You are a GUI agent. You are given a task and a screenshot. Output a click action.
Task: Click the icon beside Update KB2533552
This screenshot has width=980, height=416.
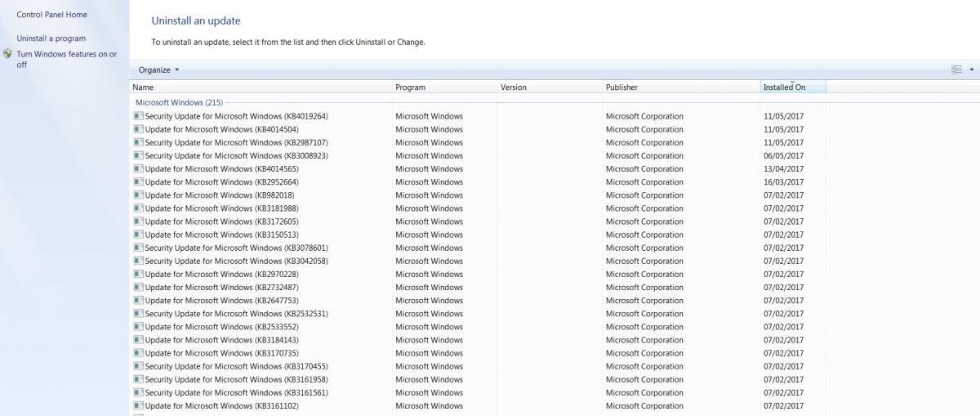[x=138, y=326]
